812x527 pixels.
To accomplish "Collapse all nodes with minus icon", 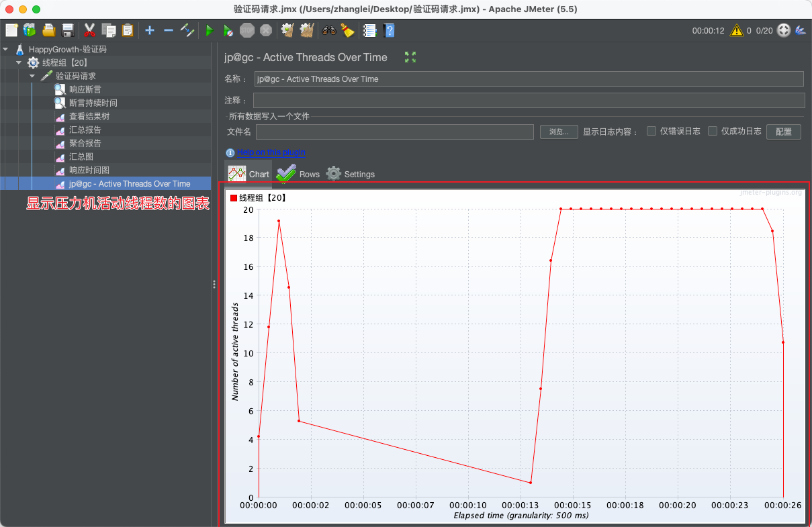I will pyautogui.click(x=169, y=30).
